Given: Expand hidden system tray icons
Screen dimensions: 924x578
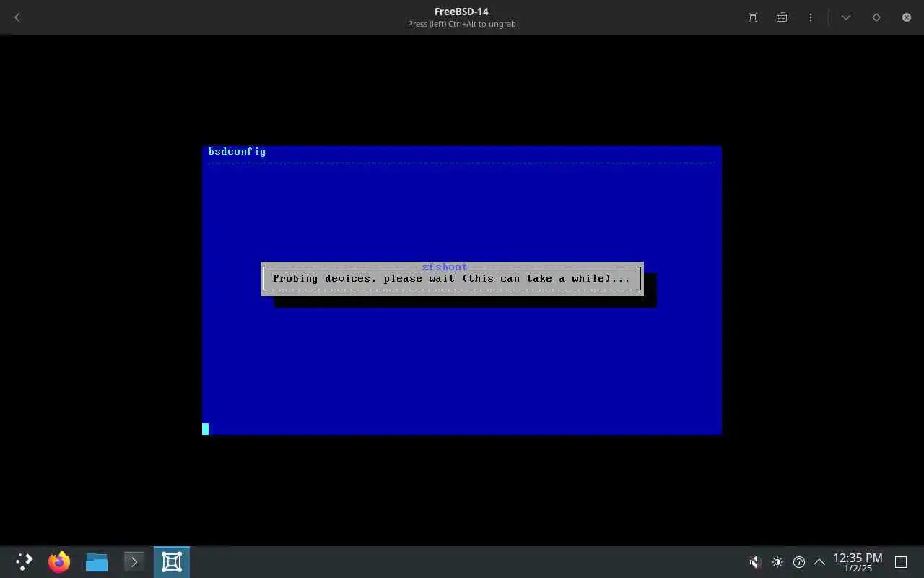Looking at the screenshot, I should (819, 562).
